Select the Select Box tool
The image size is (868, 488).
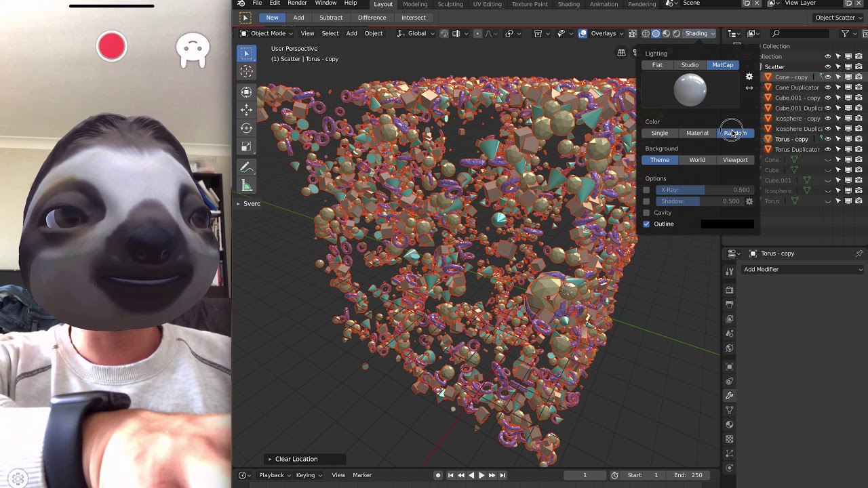point(246,54)
